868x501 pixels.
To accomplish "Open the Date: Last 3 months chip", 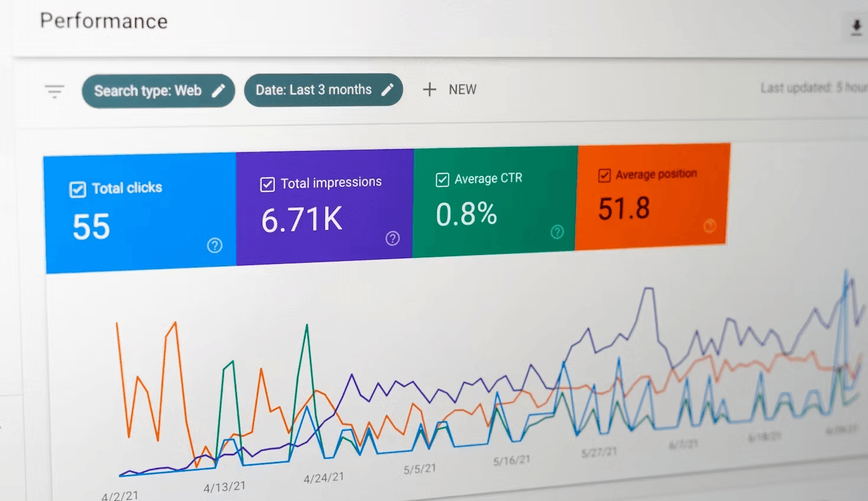I will (324, 90).
